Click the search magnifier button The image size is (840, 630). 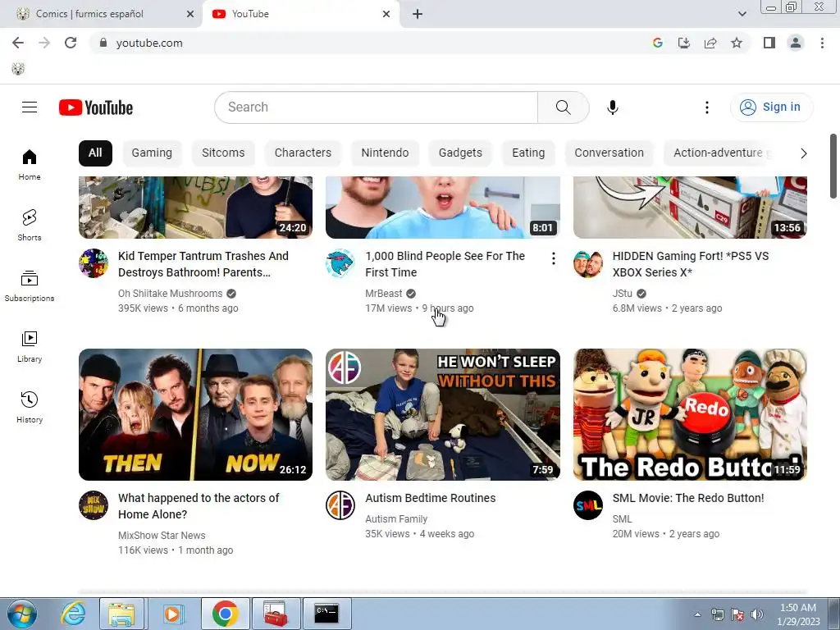(563, 107)
